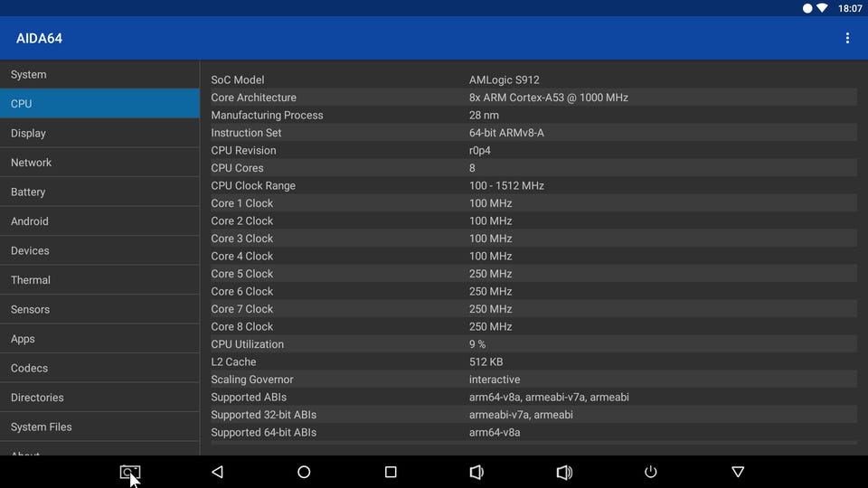This screenshot has width=868, height=488.
Task: Open the System section
Action: click(99, 74)
